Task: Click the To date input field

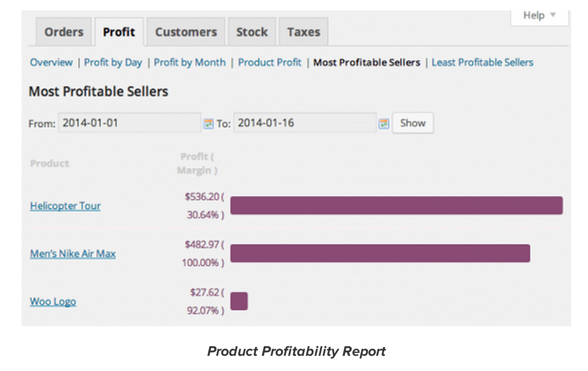Action: [304, 123]
